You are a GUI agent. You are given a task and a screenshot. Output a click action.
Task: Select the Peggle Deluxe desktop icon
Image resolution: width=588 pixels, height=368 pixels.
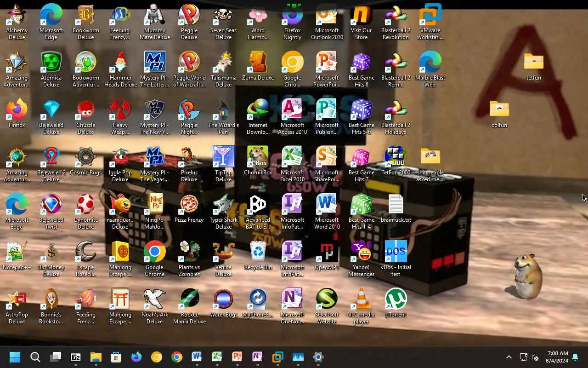(189, 22)
